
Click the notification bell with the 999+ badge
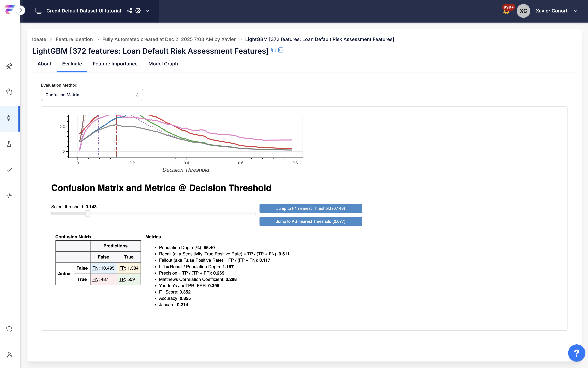(506, 11)
